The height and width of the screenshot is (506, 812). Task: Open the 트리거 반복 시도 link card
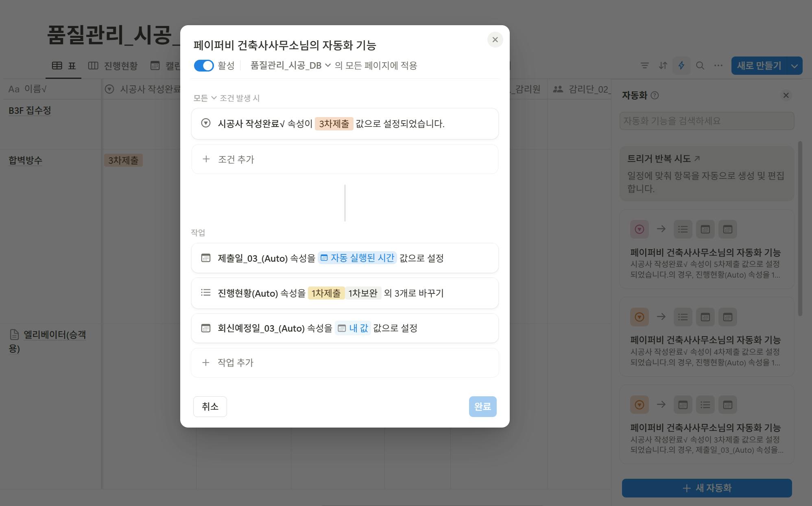point(707,174)
